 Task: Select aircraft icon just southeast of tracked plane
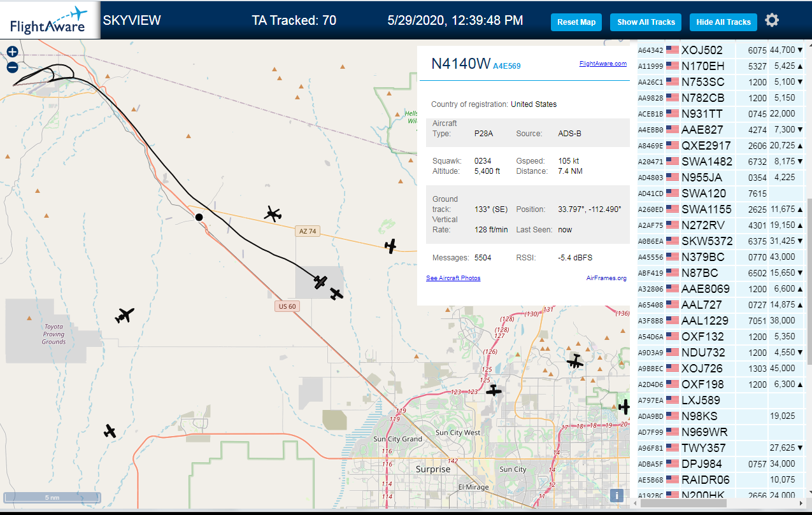point(336,293)
